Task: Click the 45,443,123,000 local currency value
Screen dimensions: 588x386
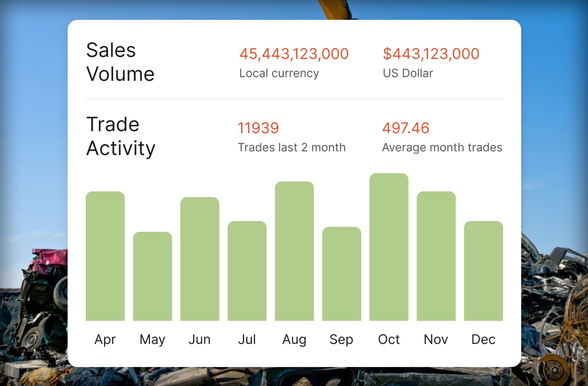Action: coord(294,54)
